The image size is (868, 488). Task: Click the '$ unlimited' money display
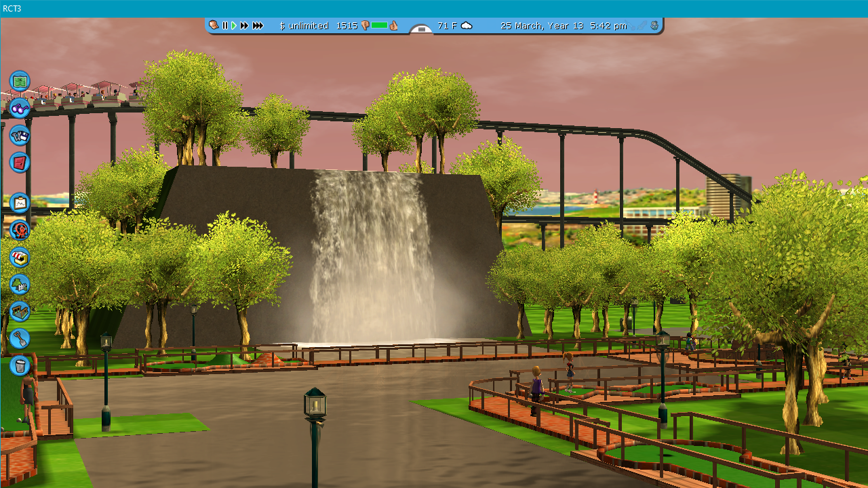click(303, 26)
